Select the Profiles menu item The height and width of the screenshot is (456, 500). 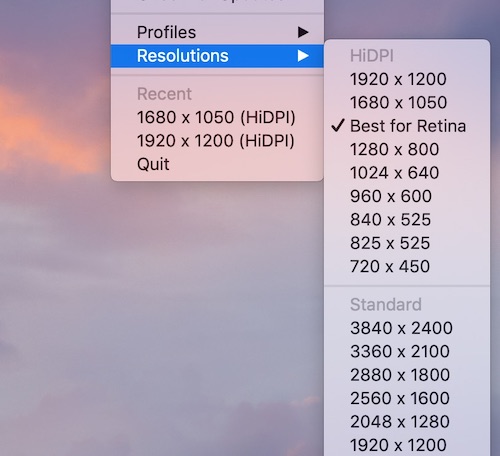(x=217, y=32)
